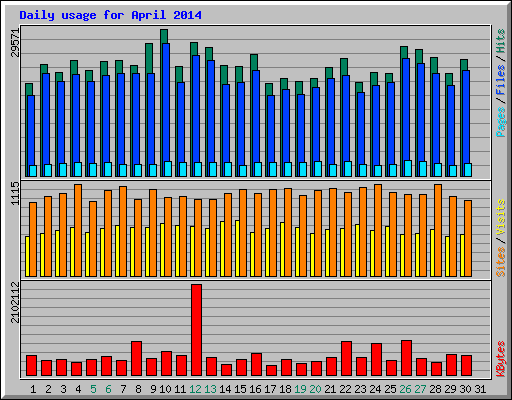Click the green day 13 axis label
512x400 pixels.
(210, 389)
